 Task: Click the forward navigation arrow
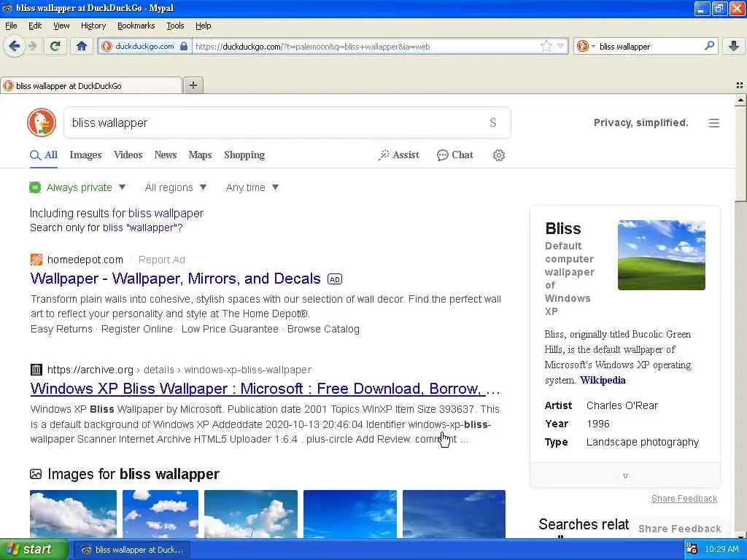click(x=32, y=46)
